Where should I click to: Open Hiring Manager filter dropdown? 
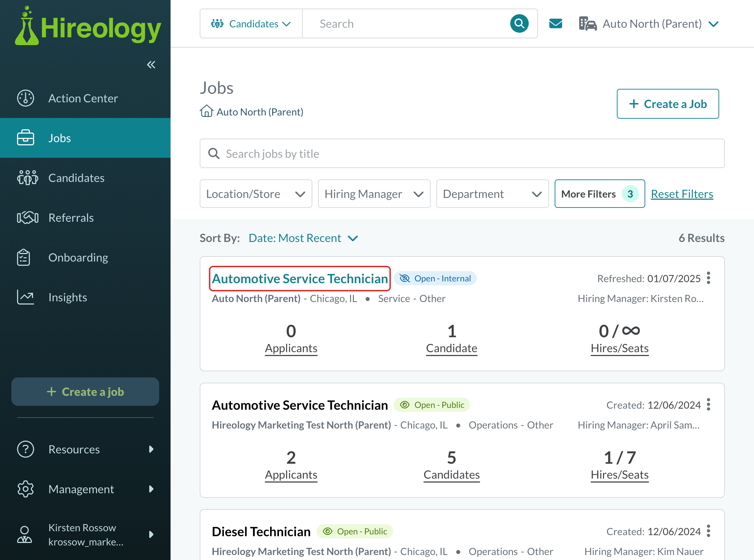(374, 194)
